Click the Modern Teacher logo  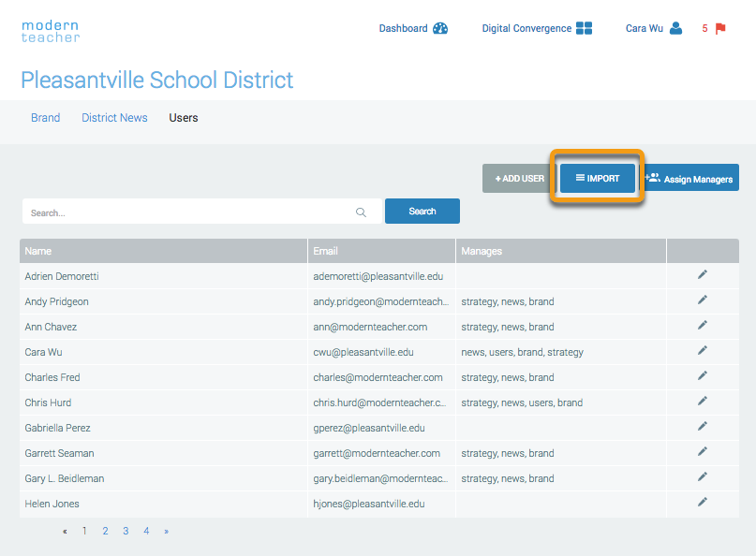pos(51,31)
